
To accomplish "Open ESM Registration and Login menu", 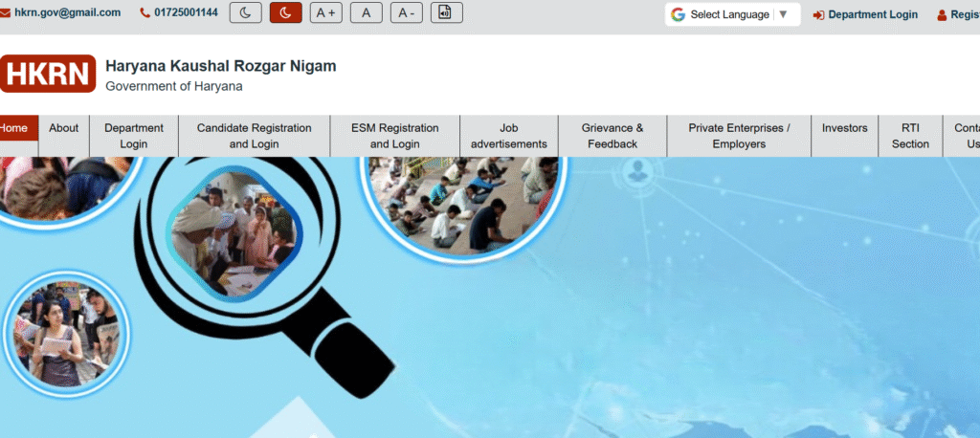I will pos(395,136).
